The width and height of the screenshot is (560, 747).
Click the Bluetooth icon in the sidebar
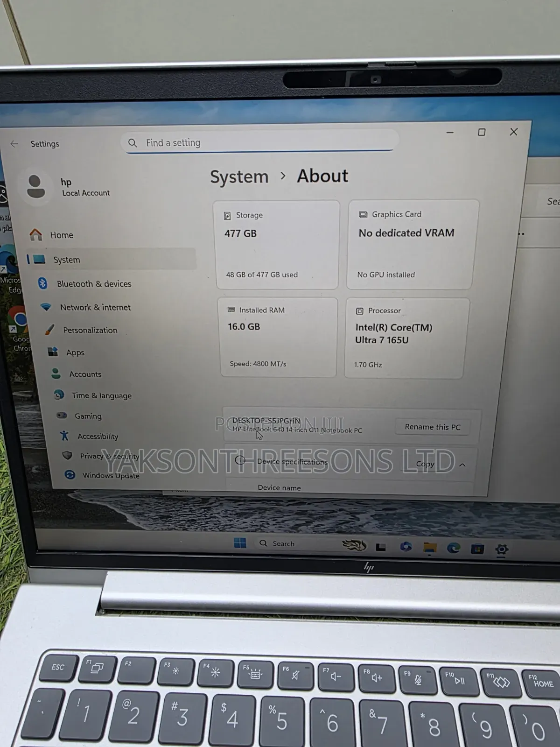point(43,283)
